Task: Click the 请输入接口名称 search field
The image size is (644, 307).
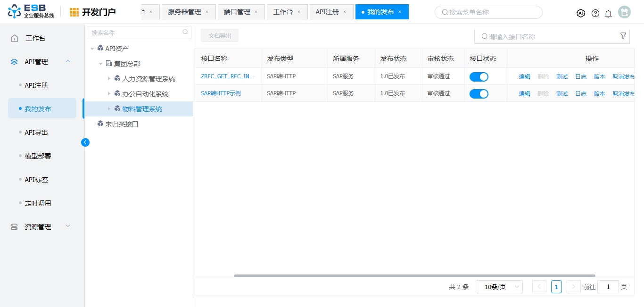Action: 549,36
